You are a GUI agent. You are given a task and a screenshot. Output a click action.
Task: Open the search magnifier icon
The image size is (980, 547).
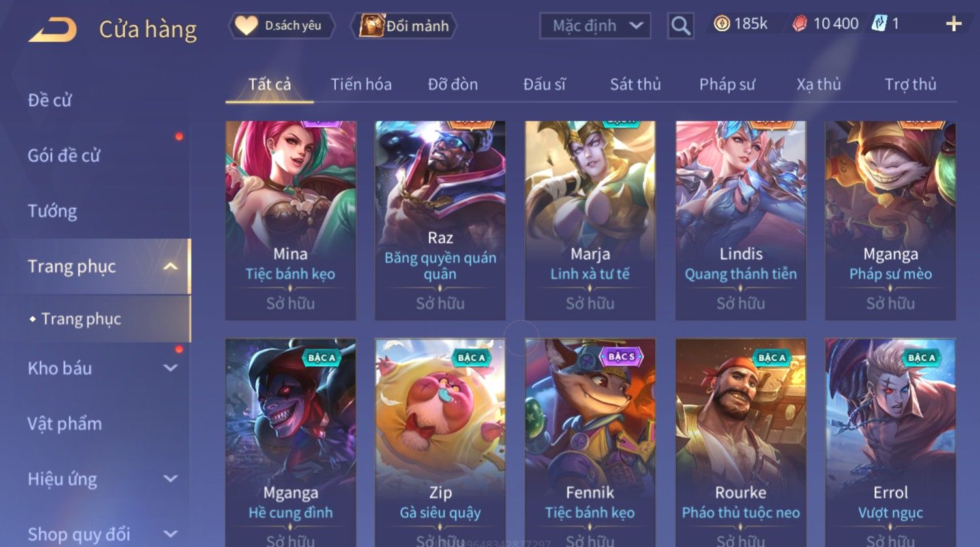click(680, 26)
